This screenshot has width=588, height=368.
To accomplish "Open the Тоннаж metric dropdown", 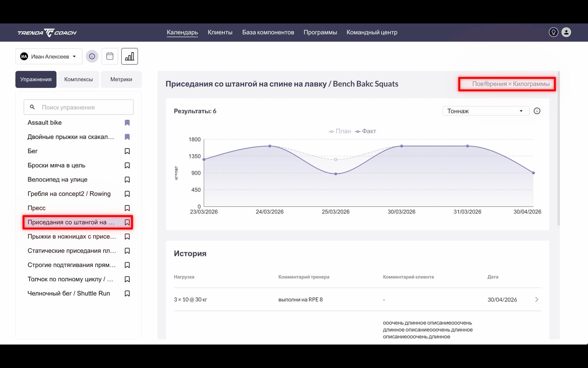I will (x=485, y=111).
